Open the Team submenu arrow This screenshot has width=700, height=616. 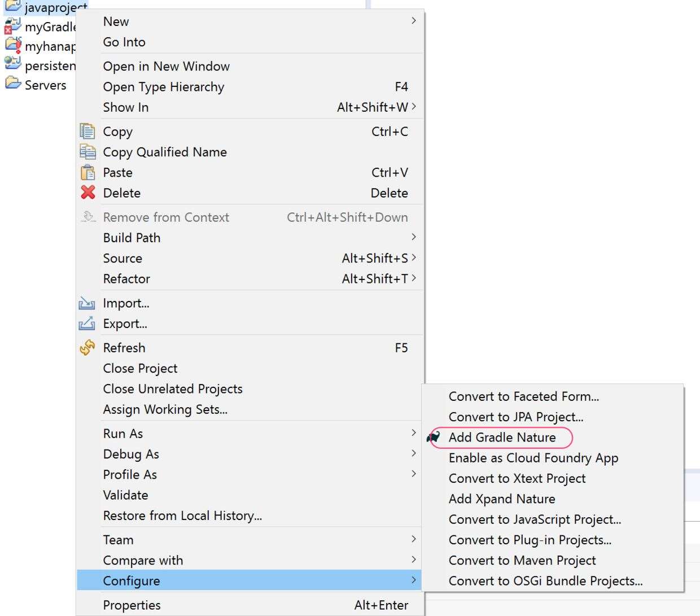(x=413, y=539)
